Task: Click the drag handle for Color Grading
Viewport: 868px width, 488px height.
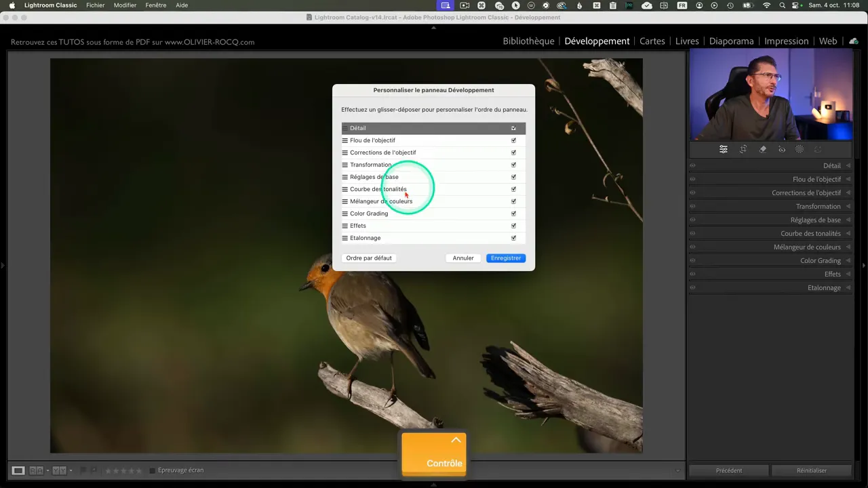Action: (x=345, y=213)
